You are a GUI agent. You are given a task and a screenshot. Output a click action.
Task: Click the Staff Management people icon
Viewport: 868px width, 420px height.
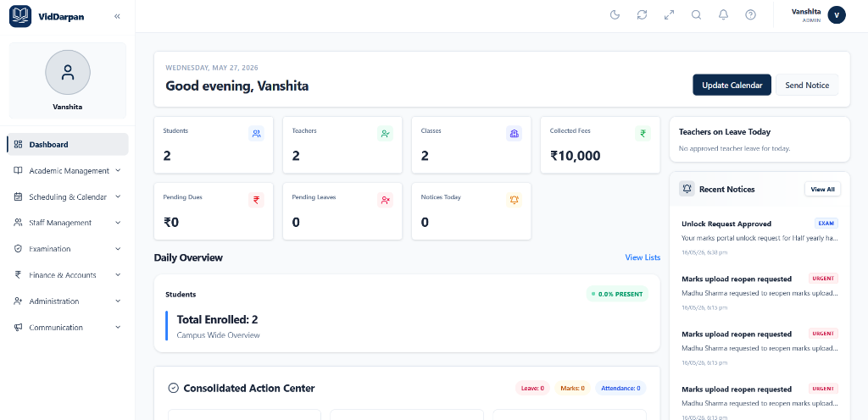coord(19,223)
